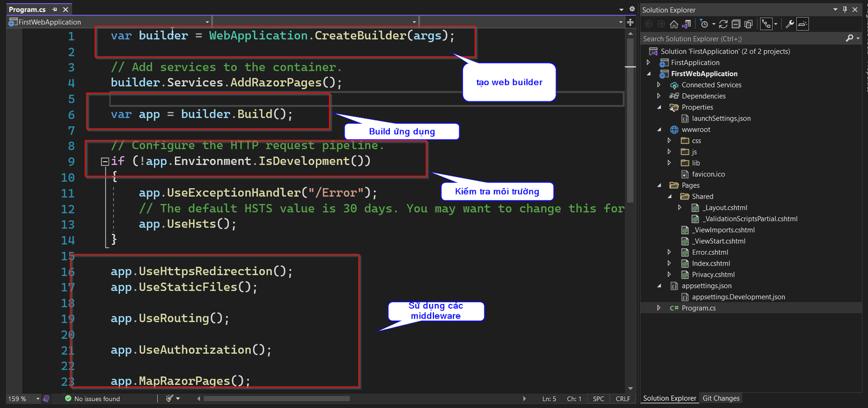Open Properties wrench icon
The width and height of the screenshot is (868, 408).
pyautogui.click(x=790, y=24)
